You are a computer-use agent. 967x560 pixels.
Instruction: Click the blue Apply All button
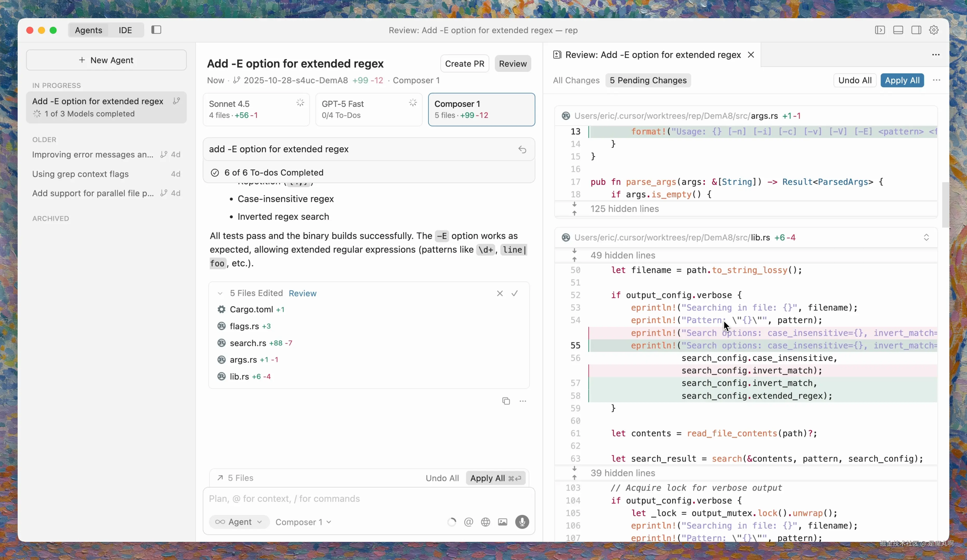(x=902, y=80)
